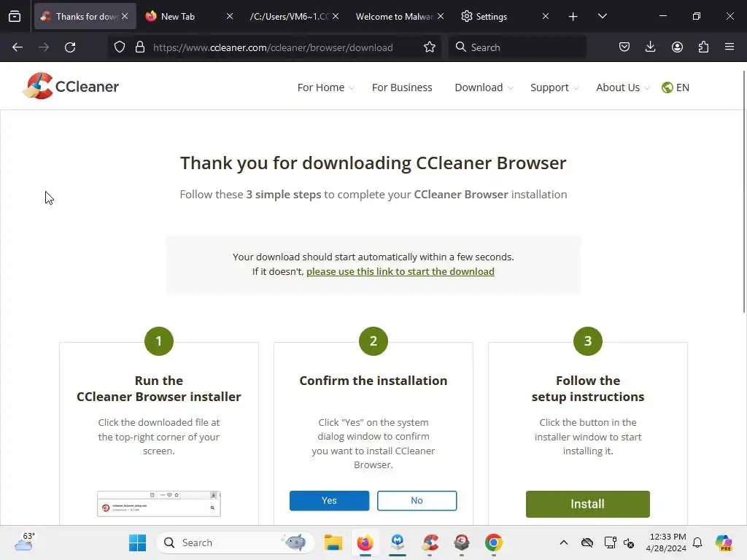
Task: Open For Business page
Action: click(x=402, y=87)
